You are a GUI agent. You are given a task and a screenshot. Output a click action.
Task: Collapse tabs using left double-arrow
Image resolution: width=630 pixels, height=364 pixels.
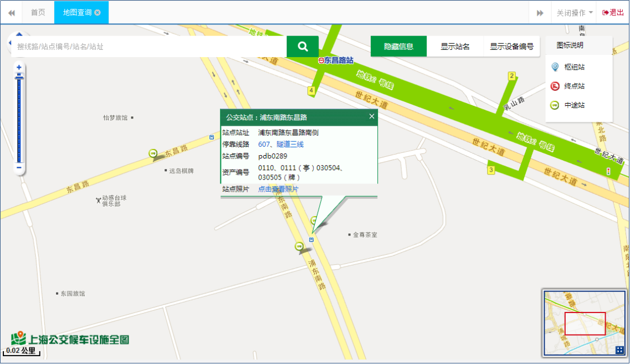coord(12,13)
